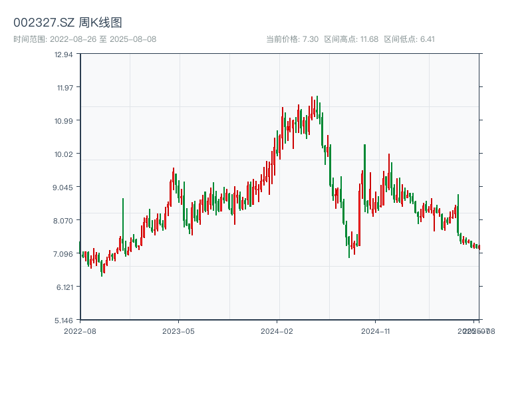
Task: Click the range high label 区间高点: 11.68
Action: pos(351,39)
